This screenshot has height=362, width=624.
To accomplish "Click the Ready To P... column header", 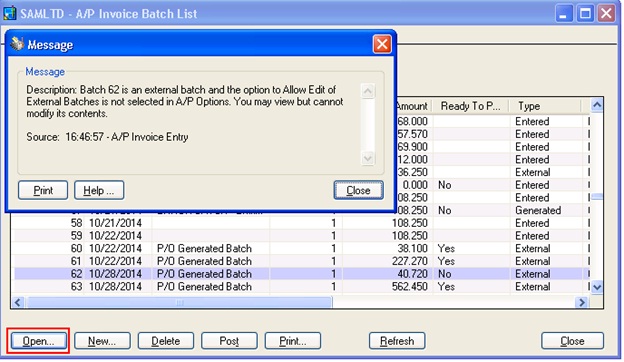I will [471, 106].
